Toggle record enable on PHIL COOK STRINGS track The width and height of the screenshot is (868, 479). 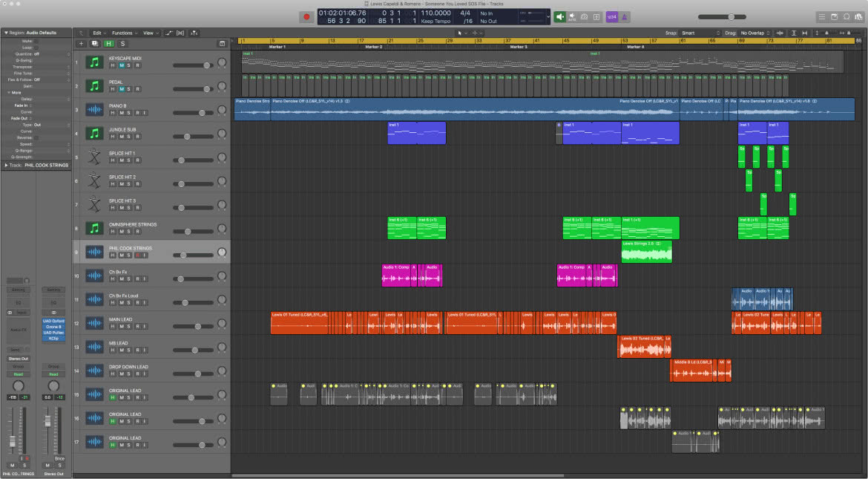point(137,255)
